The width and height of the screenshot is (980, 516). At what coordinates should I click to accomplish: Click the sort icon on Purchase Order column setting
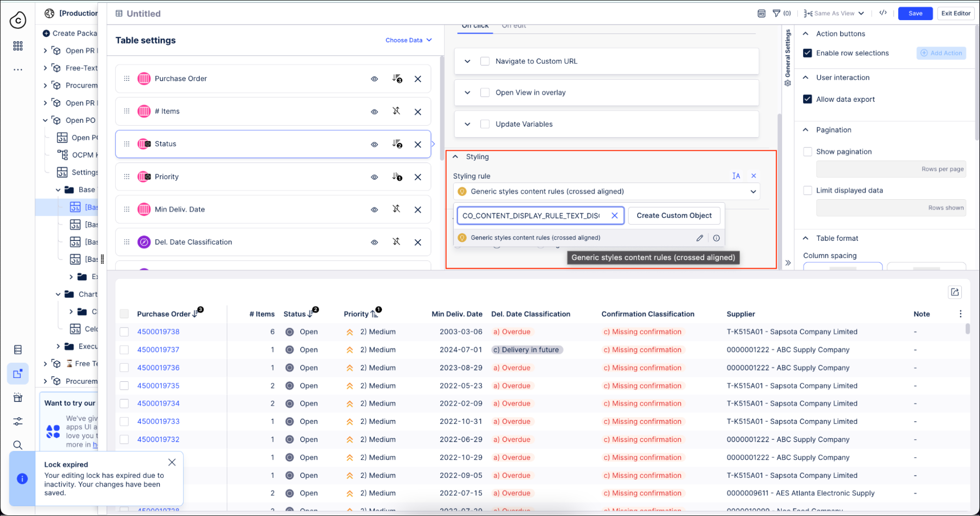point(397,79)
